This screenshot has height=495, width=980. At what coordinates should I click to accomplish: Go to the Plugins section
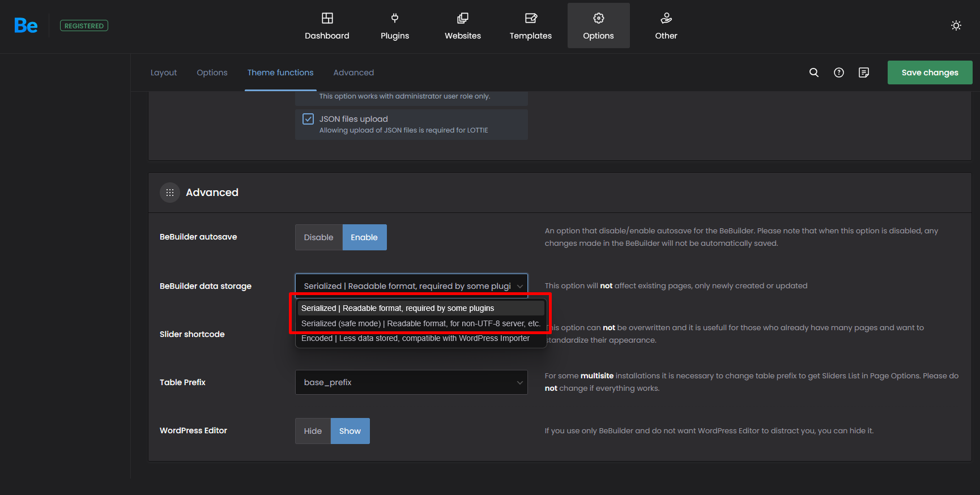tap(395, 26)
